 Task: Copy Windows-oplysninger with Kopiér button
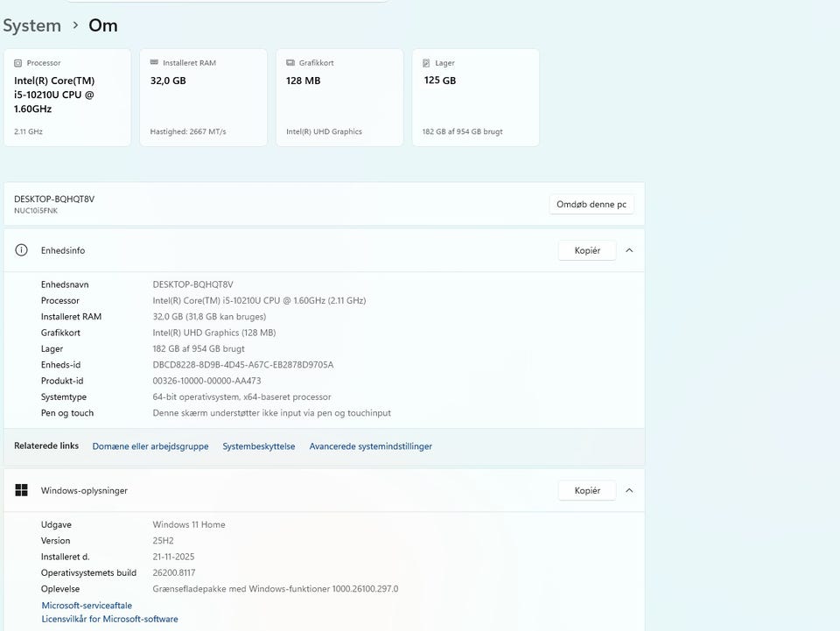[x=587, y=490]
